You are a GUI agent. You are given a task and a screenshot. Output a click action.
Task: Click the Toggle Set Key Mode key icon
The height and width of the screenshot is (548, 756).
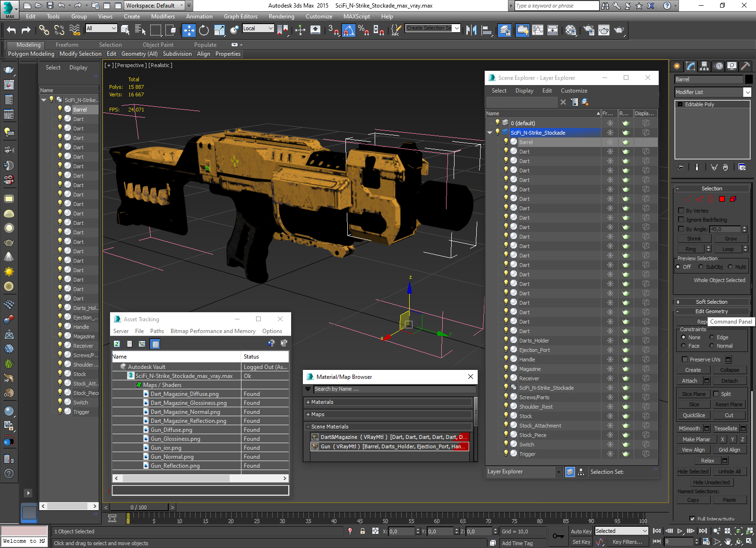(558, 536)
